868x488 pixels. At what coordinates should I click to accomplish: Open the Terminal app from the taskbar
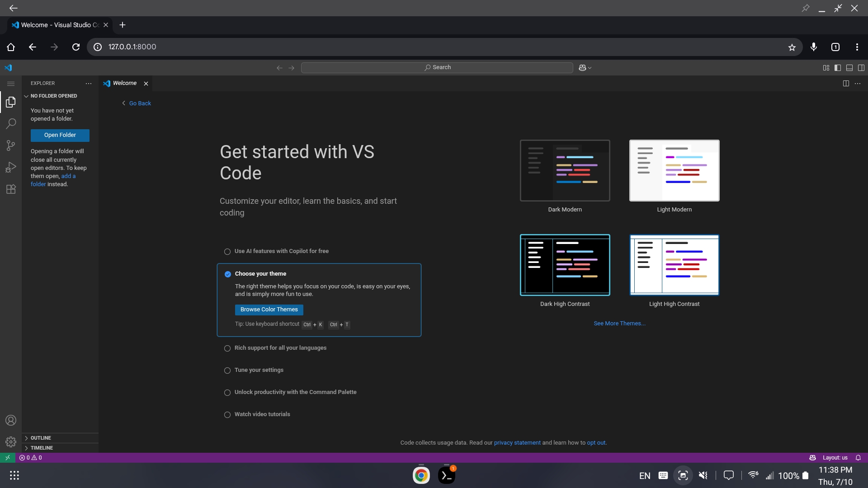tap(447, 475)
